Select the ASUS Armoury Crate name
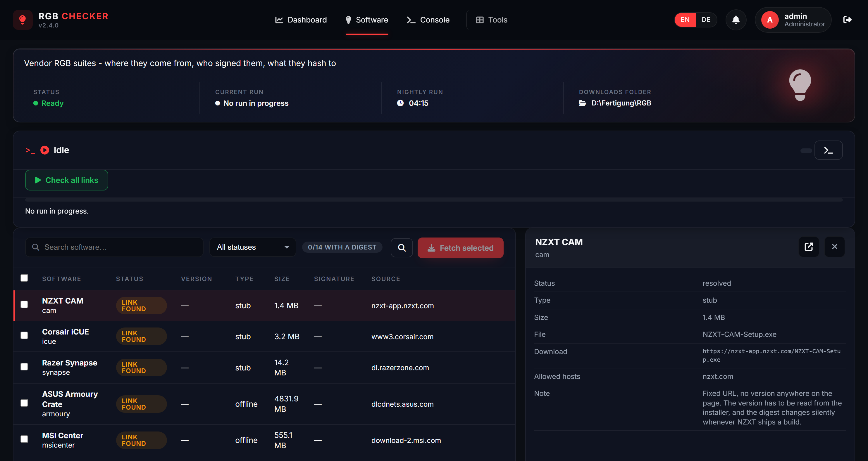 70,399
